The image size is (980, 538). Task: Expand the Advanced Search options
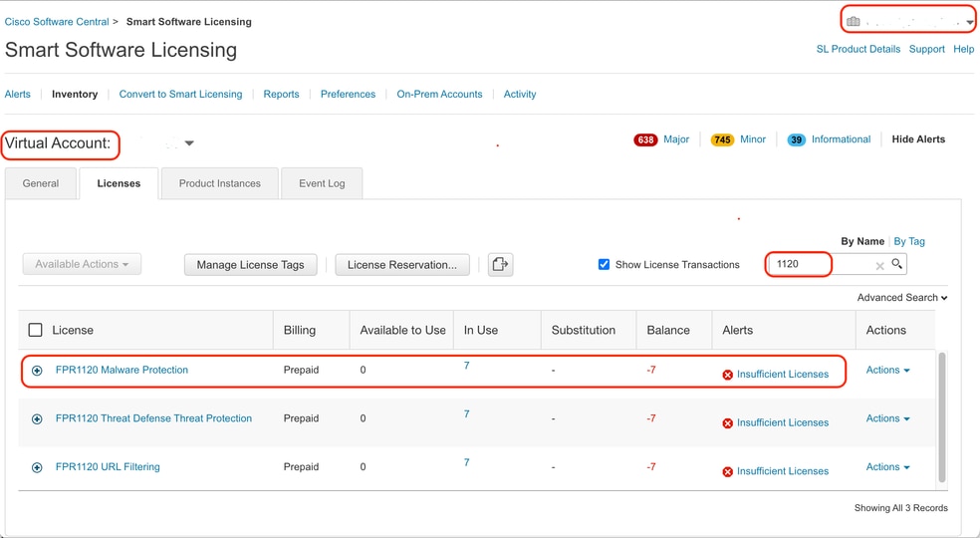(902, 298)
